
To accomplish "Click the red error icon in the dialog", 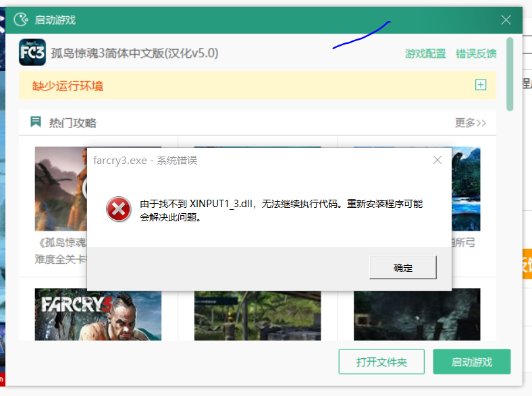I will (118, 209).
